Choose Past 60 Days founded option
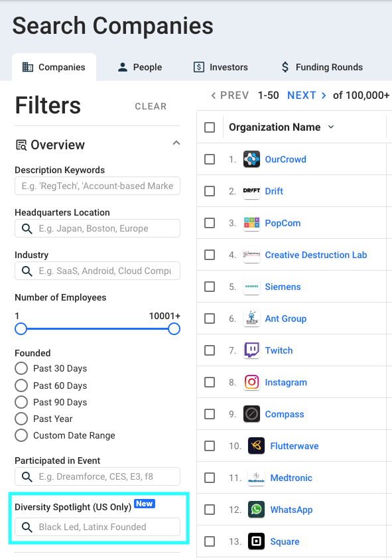The height and width of the screenshot is (558, 392). point(21,385)
